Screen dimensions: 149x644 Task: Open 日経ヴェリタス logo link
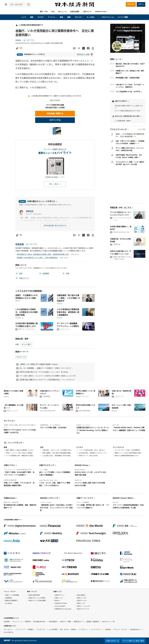point(120,533)
